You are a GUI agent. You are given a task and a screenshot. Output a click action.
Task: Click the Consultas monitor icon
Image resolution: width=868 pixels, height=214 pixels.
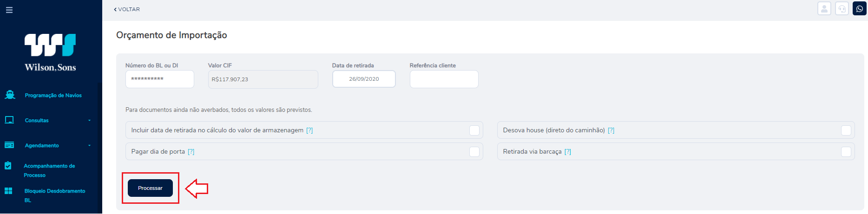[9, 120]
